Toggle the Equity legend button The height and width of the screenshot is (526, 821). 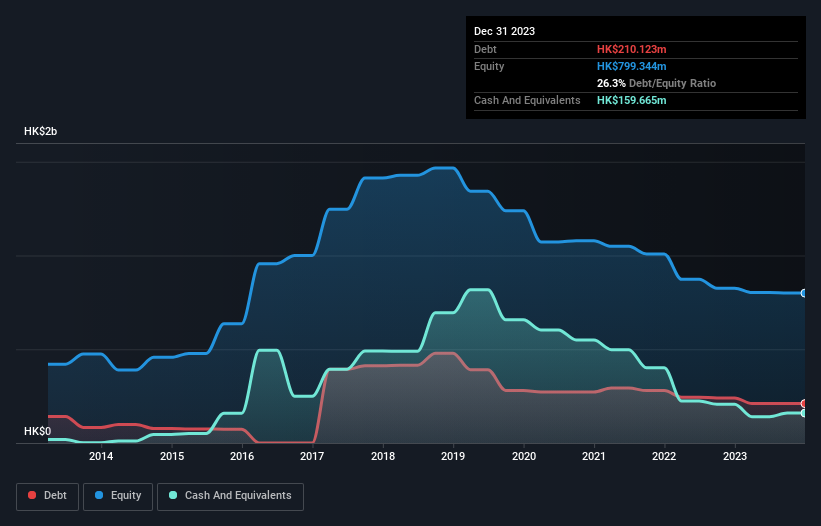[118, 496]
